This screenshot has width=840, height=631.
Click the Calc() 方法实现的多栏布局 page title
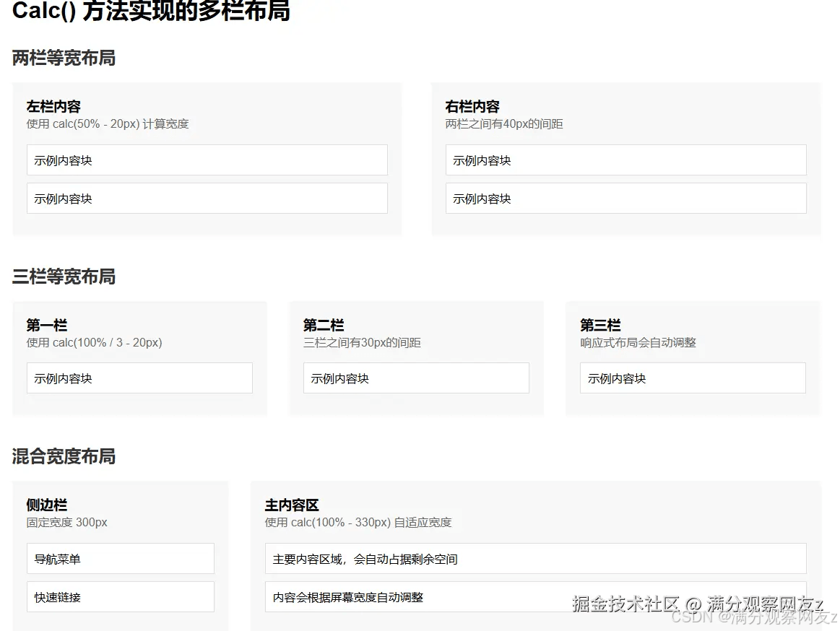(151, 12)
